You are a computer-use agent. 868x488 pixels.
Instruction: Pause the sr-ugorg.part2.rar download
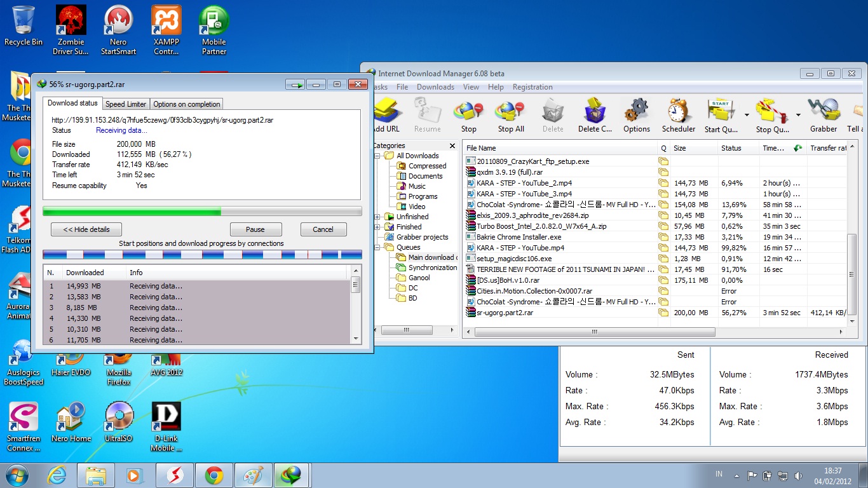255,229
